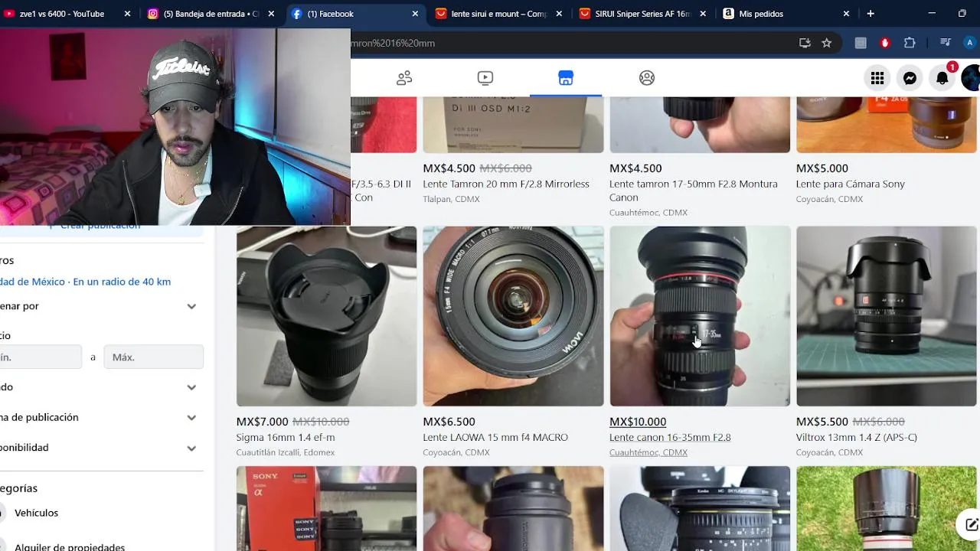Expand the condition filter chevron
Viewport: 980px width, 551px height.
tap(191, 387)
